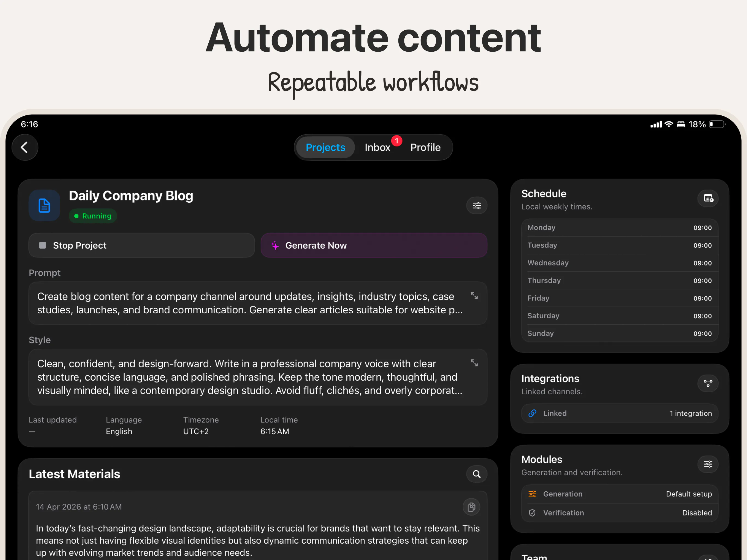The image size is (747, 560).
Task: Click the Schedule panel heading
Action: [x=544, y=194]
